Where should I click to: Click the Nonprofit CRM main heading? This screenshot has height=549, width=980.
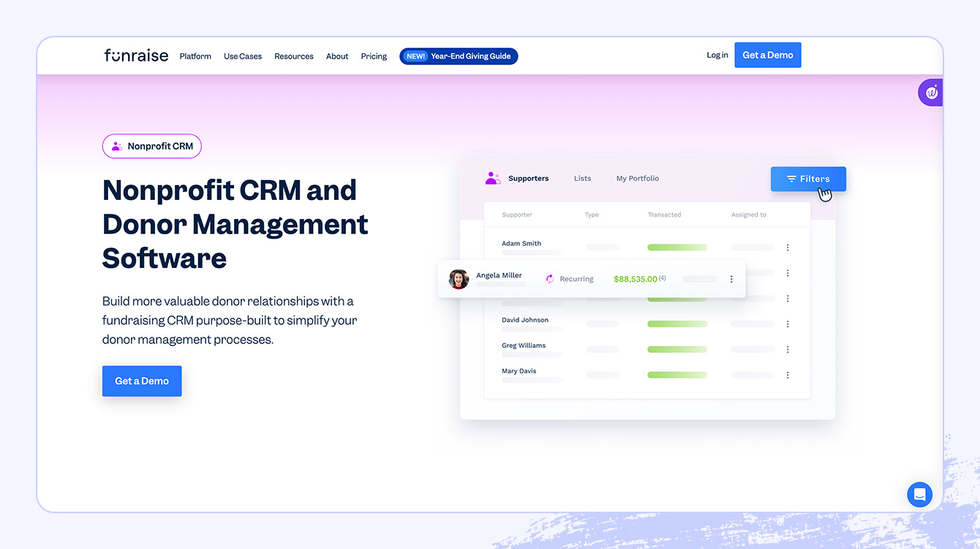[x=235, y=224]
